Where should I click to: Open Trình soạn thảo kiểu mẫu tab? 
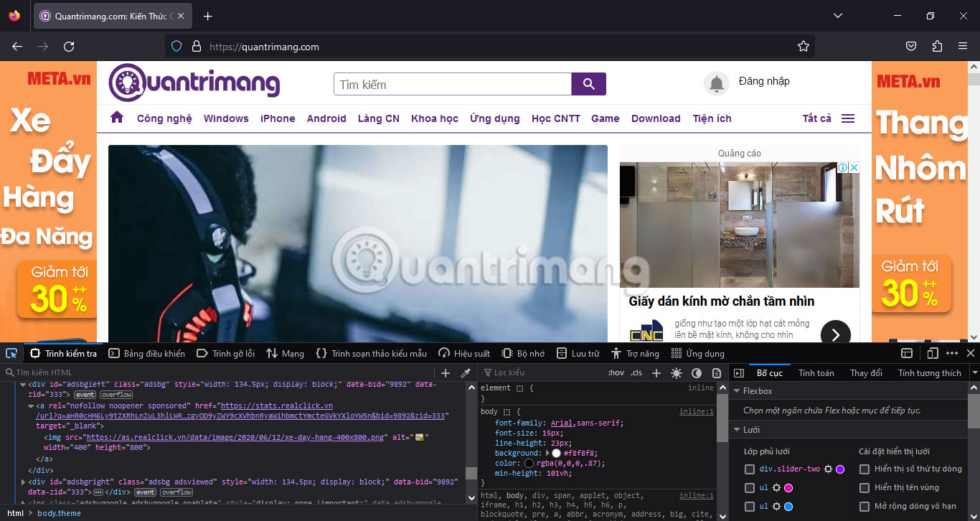(372, 353)
